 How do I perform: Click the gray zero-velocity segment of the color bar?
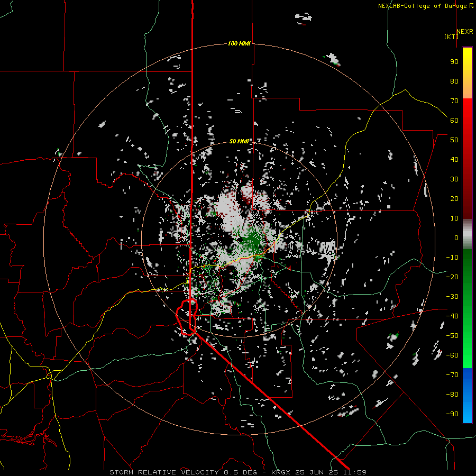[x=467, y=234]
